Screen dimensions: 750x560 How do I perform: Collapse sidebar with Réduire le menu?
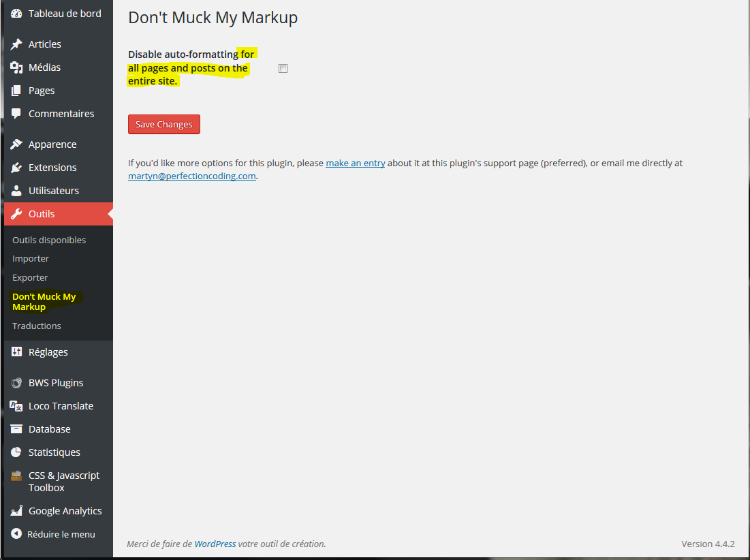(x=54, y=535)
